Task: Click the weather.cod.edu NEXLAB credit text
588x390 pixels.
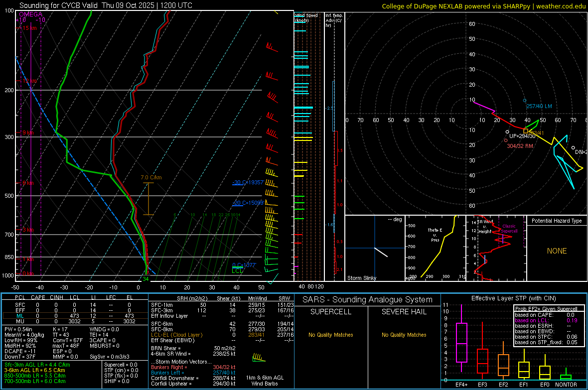Action: (483, 6)
